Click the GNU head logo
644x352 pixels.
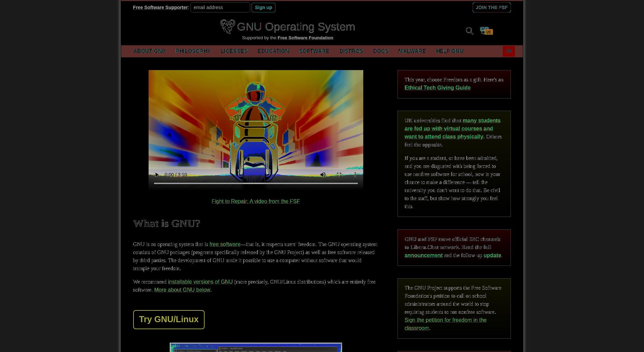pos(227,26)
